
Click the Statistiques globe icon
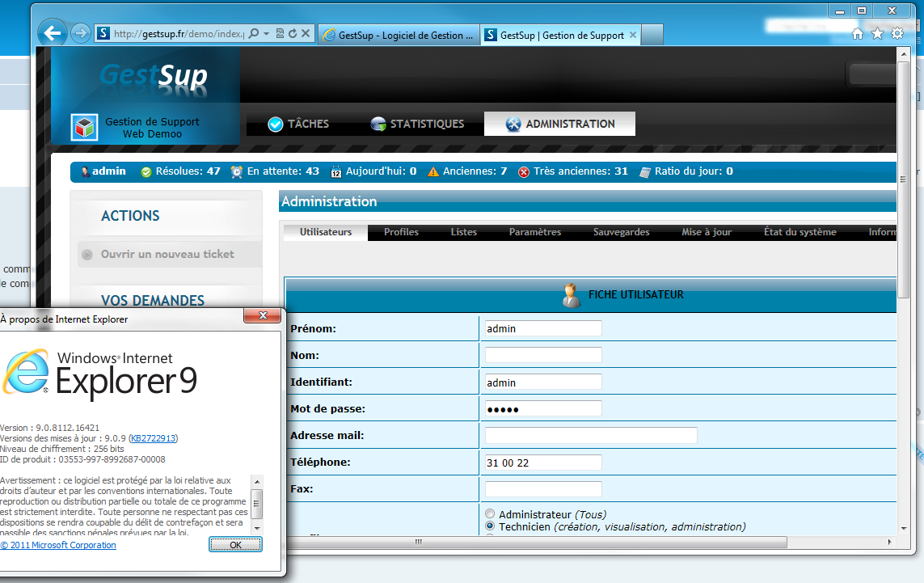378,124
